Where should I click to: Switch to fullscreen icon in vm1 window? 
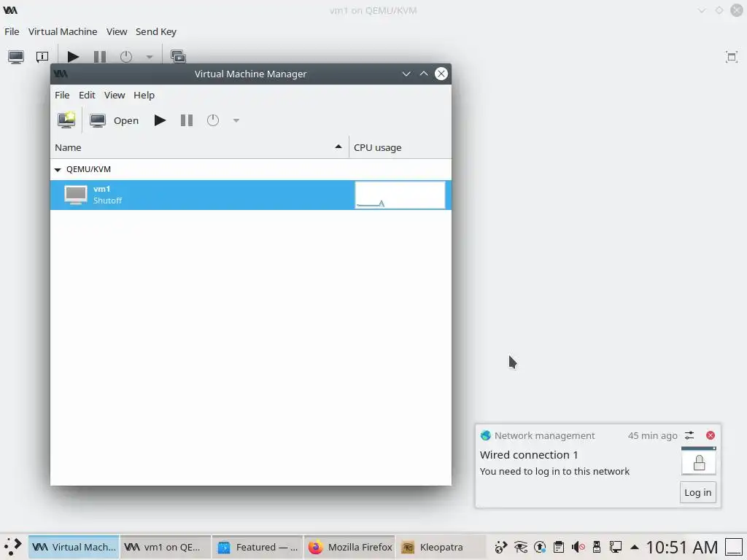(731, 57)
